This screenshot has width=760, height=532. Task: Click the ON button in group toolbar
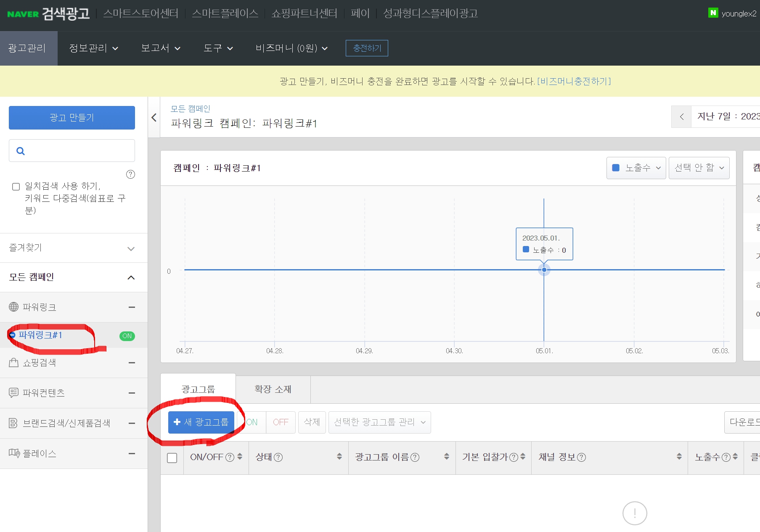tap(252, 422)
